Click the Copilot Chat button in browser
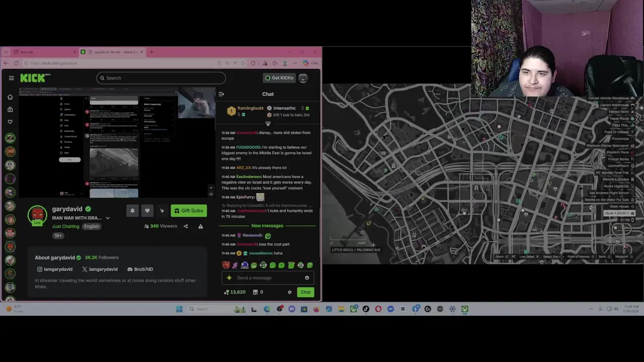Screen dimensions: 644x362 click(310, 63)
